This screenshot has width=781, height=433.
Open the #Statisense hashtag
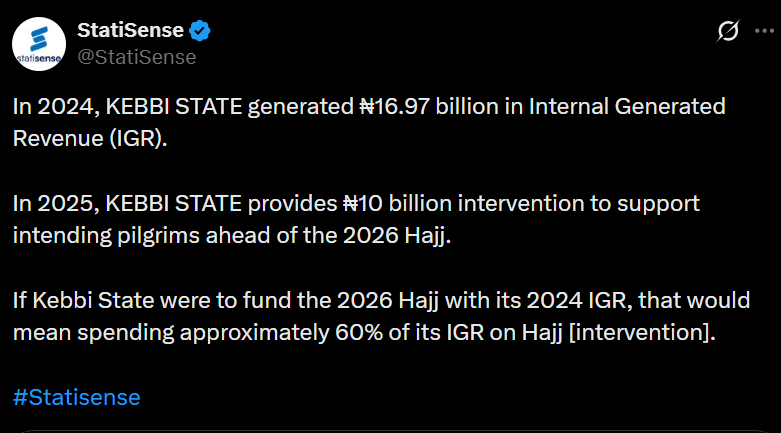coord(77,397)
